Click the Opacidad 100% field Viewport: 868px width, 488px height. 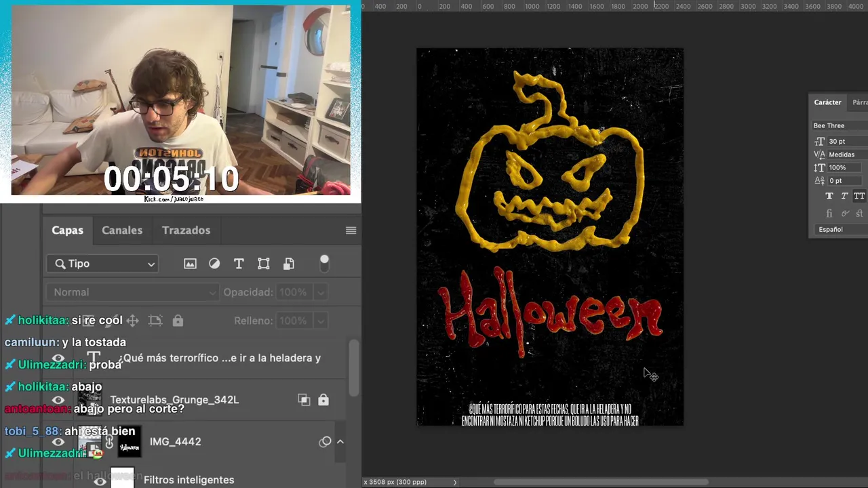coord(294,292)
